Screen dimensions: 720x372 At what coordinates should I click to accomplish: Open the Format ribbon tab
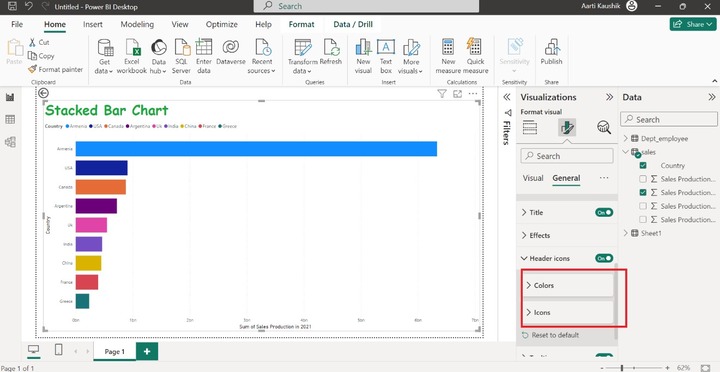tap(301, 24)
